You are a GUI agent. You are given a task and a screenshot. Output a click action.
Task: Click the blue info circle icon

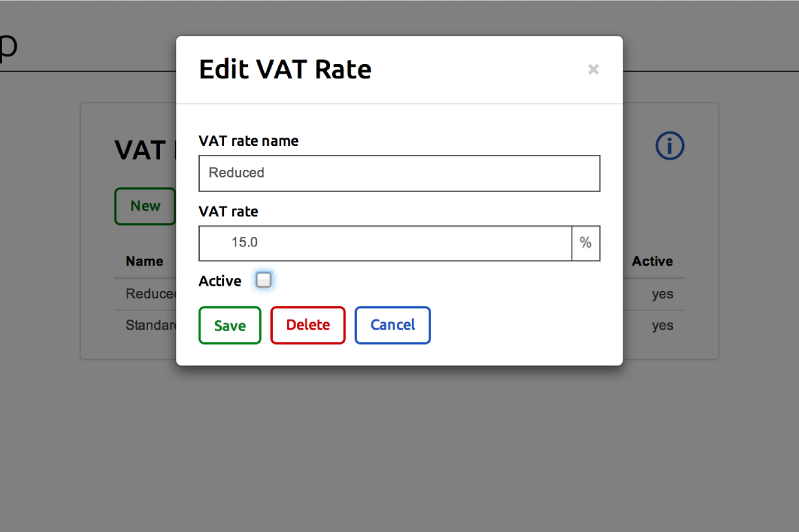tap(670, 146)
